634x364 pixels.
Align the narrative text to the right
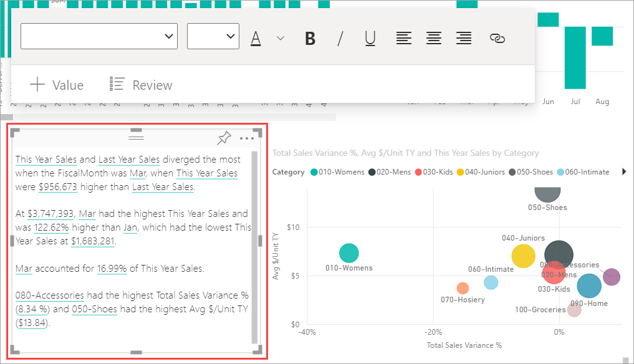click(463, 38)
